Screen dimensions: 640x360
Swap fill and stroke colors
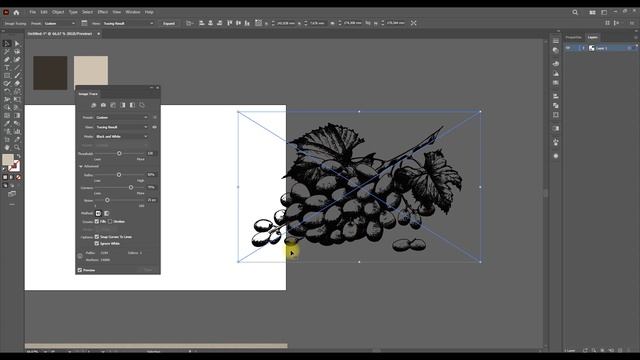coord(18,156)
